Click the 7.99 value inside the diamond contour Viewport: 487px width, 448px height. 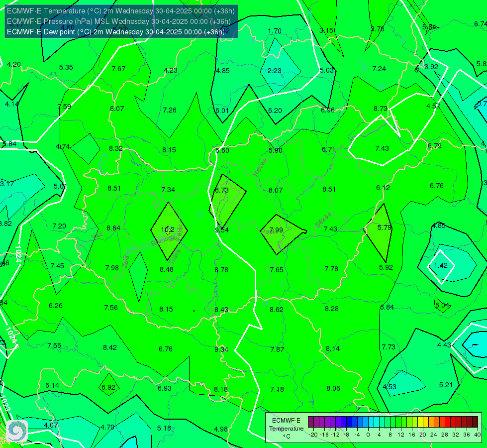(276, 230)
